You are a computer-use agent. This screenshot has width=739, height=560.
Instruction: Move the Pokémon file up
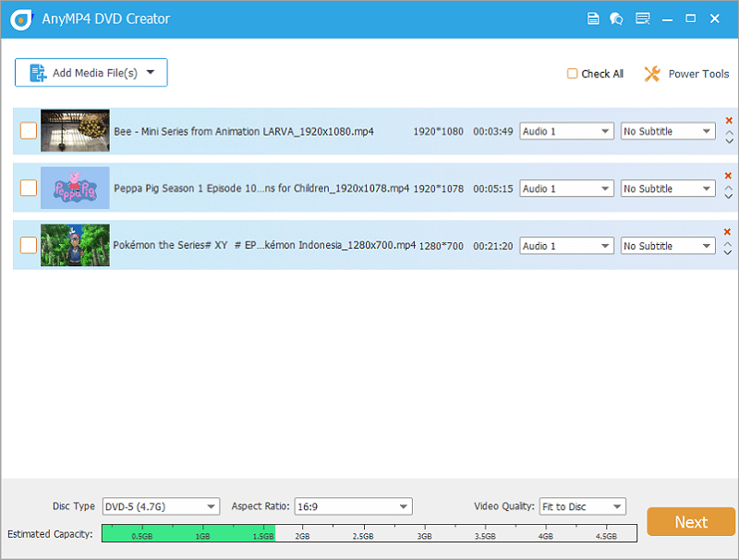(x=728, y=244)
